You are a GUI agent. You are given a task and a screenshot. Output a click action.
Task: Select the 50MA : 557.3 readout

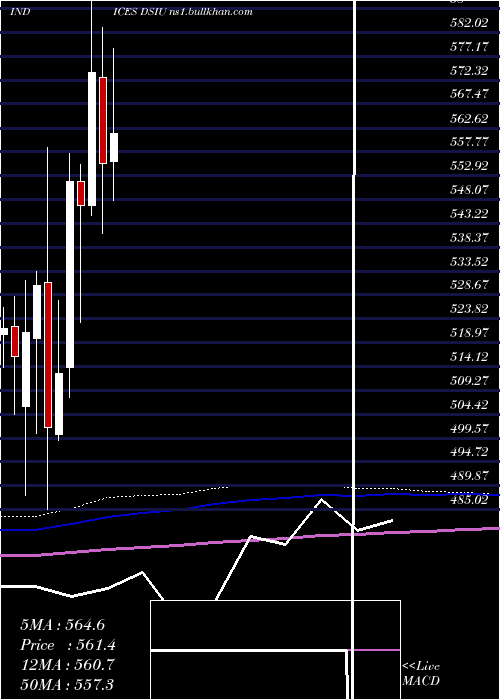point(67,684)
